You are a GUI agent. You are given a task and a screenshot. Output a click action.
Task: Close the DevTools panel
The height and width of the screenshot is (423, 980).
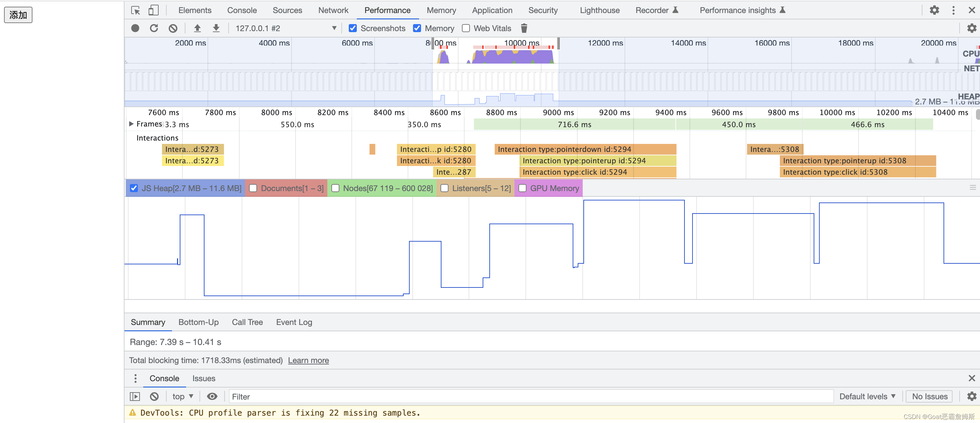coord(972,10)
